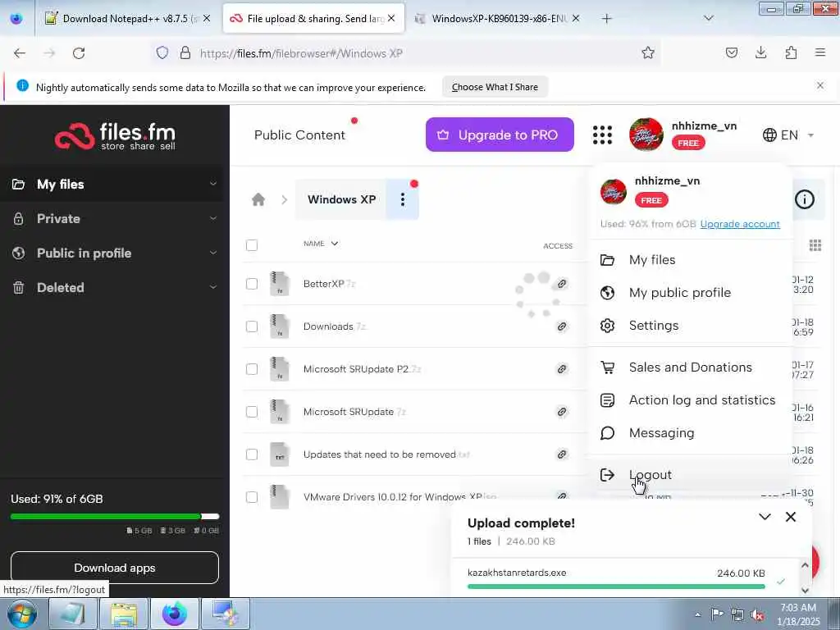Screen dimensions: 840x630
Task: Show hidden tray icons arrow
Action: (x=697, y=615)
